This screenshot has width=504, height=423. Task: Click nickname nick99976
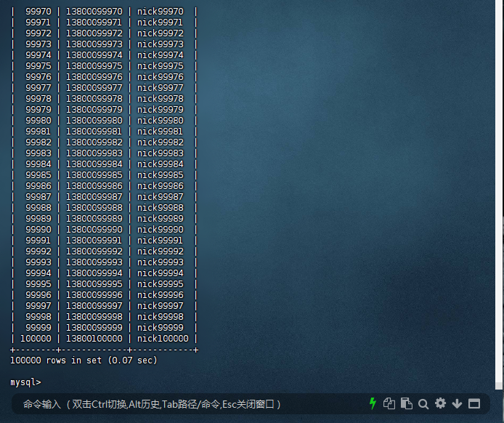pyautogui.click(x=160, y=77)
